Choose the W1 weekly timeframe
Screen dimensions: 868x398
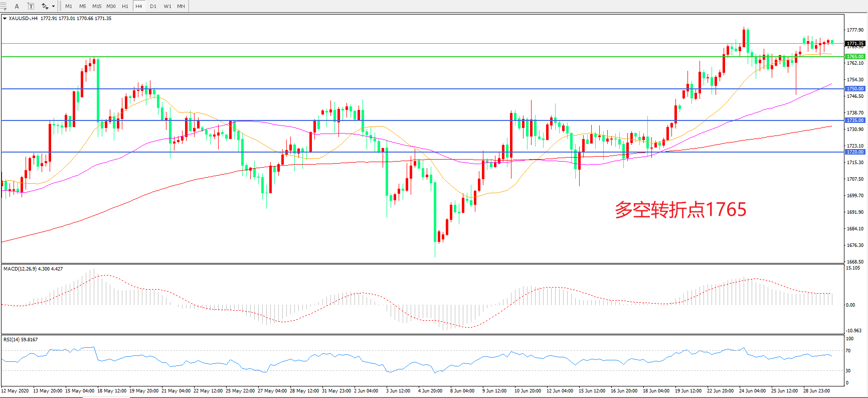[167, 7]
